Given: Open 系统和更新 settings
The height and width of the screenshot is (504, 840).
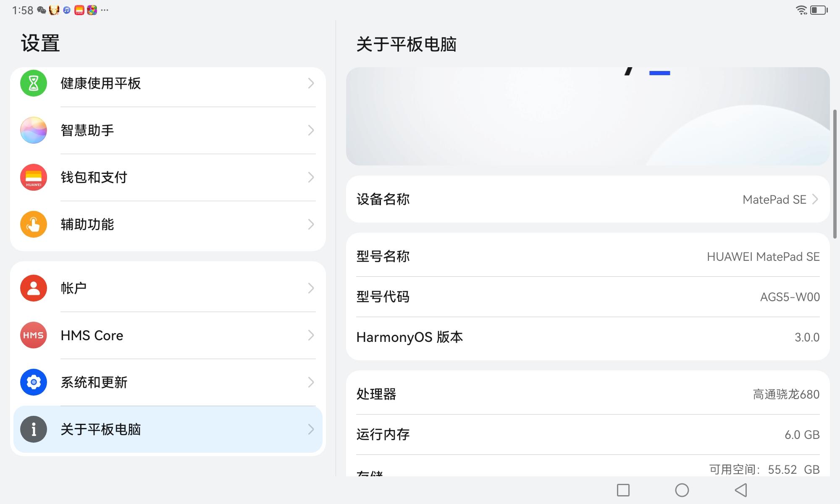Looking at the screenshot, I should coord(168,382).
